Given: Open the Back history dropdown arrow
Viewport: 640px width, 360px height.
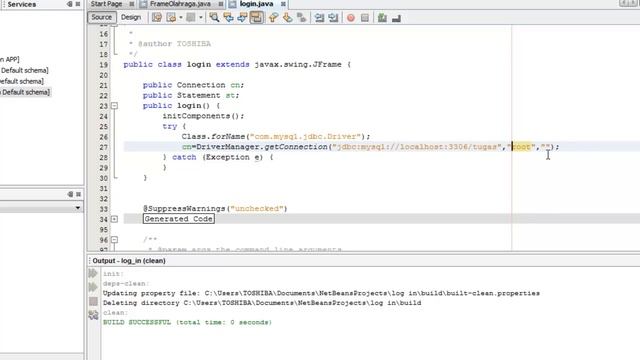Looking at the screenshot, I should (181, 18).
